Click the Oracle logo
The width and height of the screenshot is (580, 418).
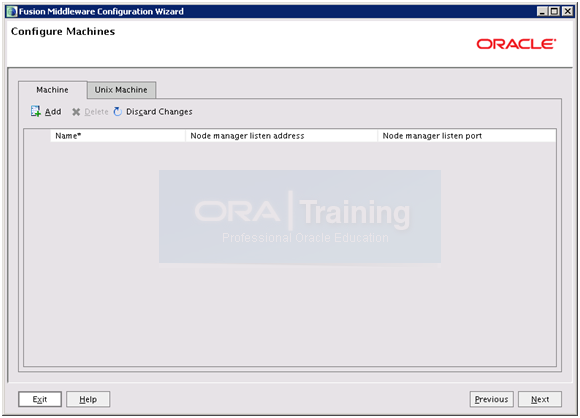click(x=516, y=44)
